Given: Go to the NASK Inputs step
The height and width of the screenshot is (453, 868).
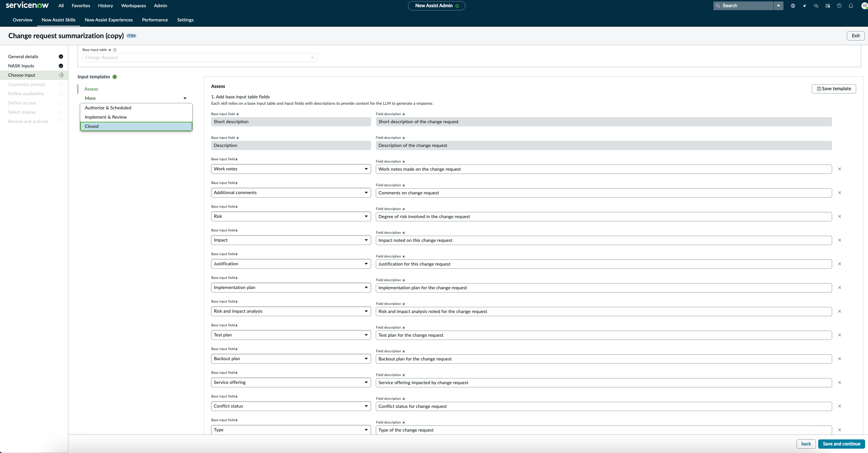Looking at the screenshot, I should pyautogui.click(x=21, y=66).
